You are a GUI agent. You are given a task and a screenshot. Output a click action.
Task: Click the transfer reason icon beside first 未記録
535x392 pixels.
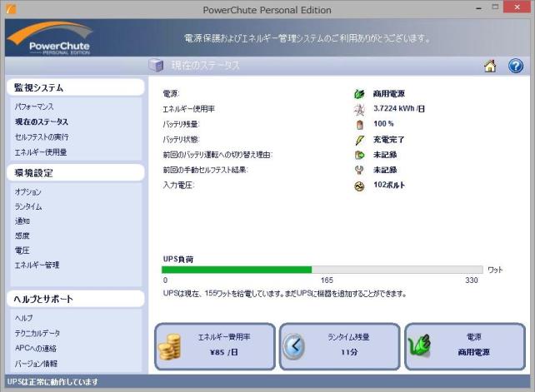tap(359, 155)
